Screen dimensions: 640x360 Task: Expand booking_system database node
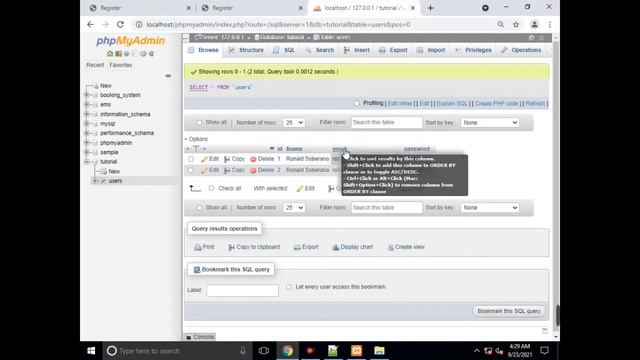[87, 95]
